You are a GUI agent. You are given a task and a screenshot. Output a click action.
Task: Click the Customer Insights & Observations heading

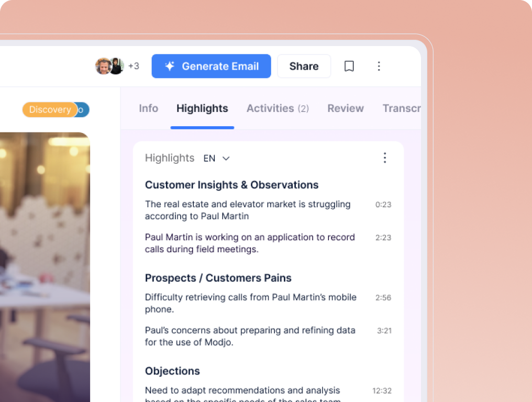click(232, 185)
